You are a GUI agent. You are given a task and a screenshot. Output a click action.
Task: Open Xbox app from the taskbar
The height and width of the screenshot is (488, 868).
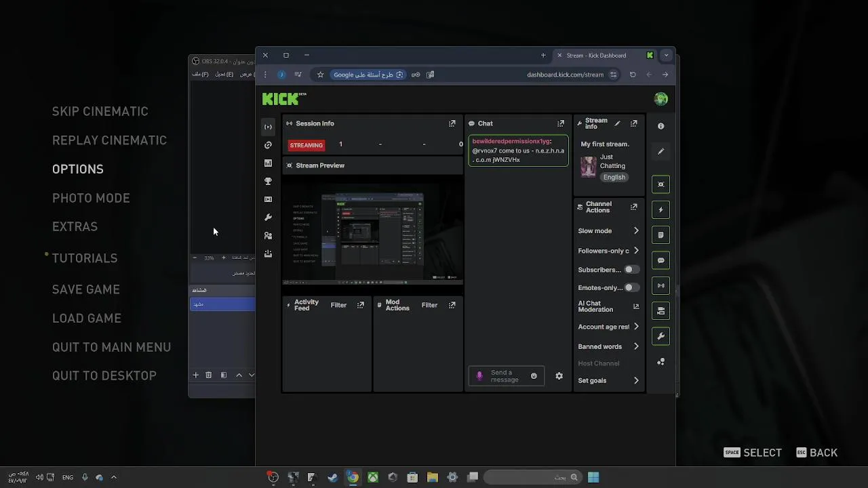[373, 477]
